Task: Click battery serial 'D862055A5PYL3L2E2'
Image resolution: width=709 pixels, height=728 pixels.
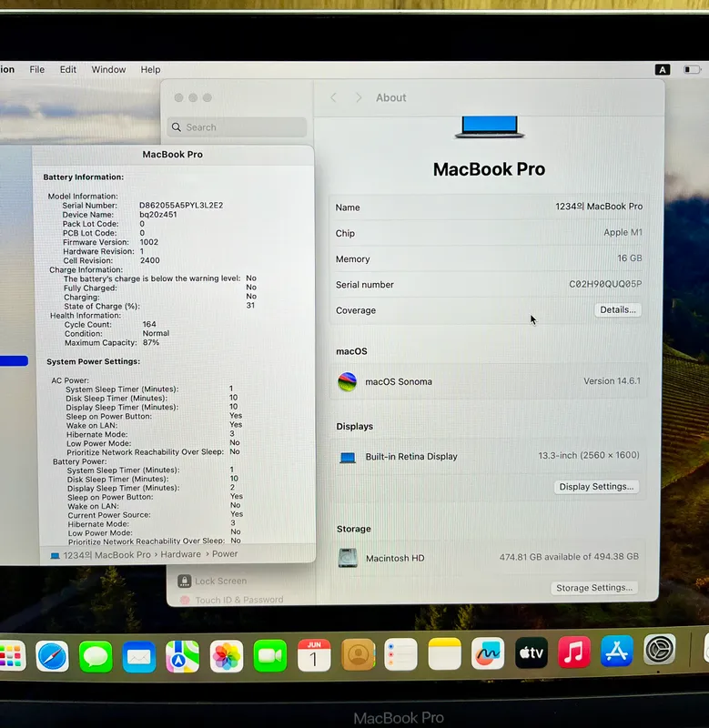Action: pos(181,206)
